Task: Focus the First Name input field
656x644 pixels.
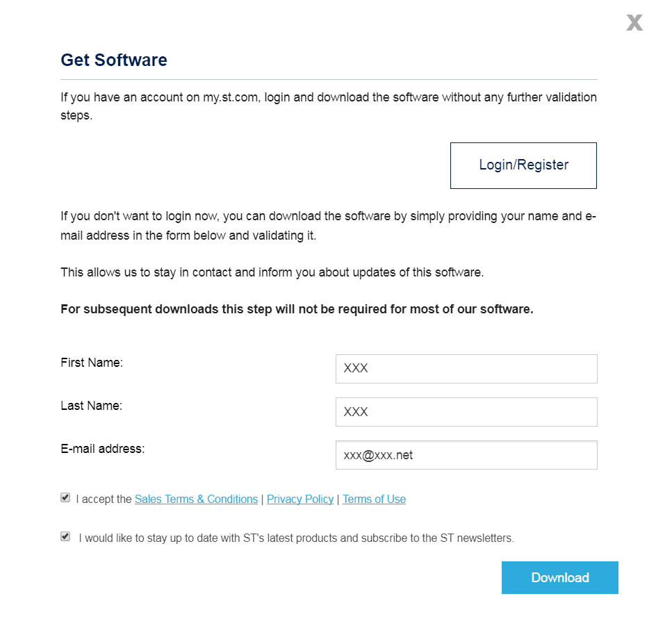Action: click(x=466, y=369)
